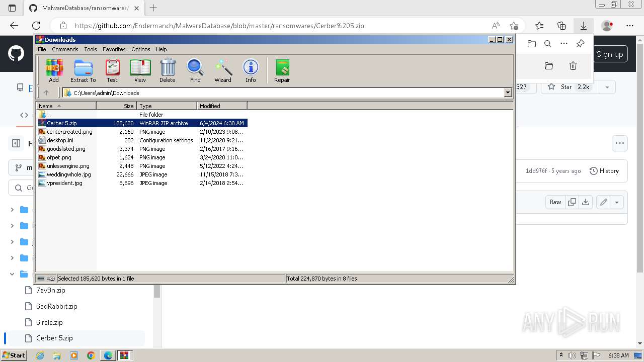Open the WinRAR address path dropdown
Screen dimensions: 644x362
click(508, 93)
